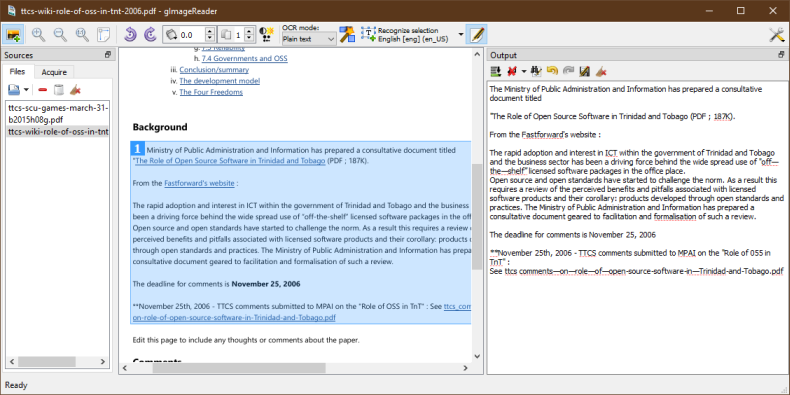Expand the recognition language dropdown arrow
This screenshot has height=395, width=790.
[x=461, y=35]
